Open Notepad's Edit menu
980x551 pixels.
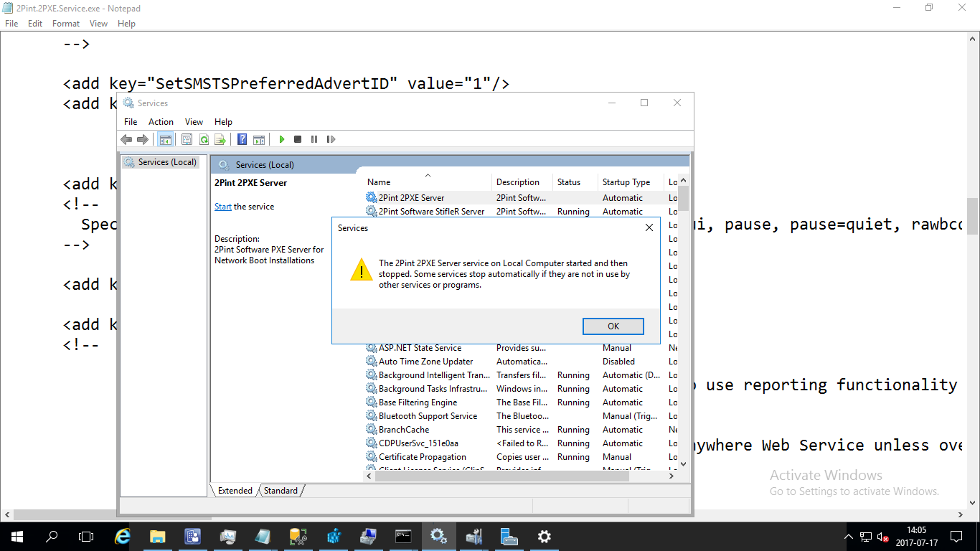coord(35,24)
